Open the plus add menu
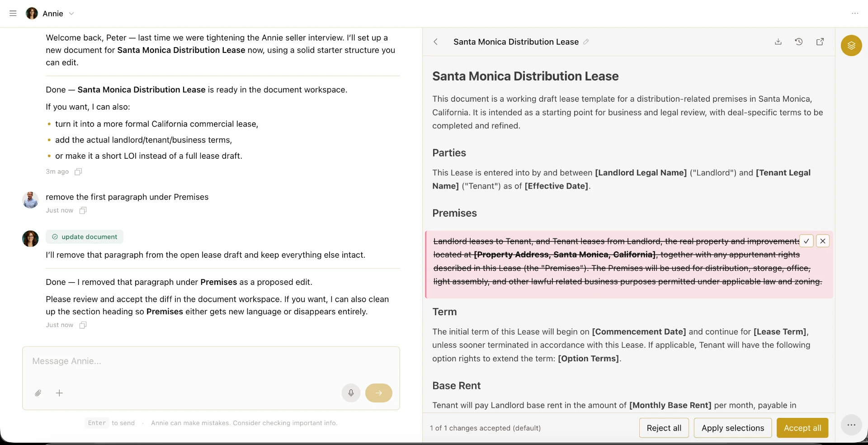This screenshot has width=868, height=445. [x=59, y=393]
